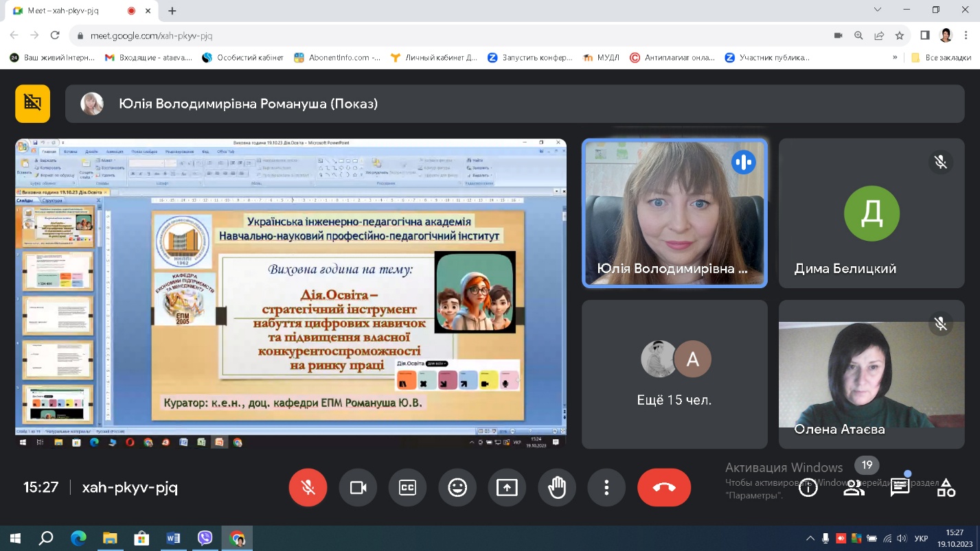Click the yellow unpin presentation icon
Screen dimensions: 980x551
[x=33, y=104]
